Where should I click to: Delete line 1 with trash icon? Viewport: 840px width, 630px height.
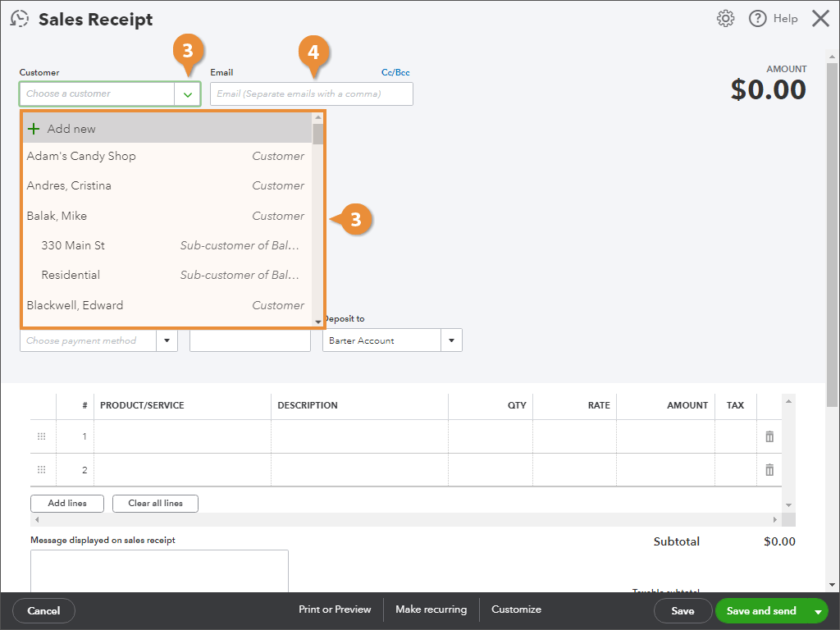pyautogui.click(x=769, y=436)
